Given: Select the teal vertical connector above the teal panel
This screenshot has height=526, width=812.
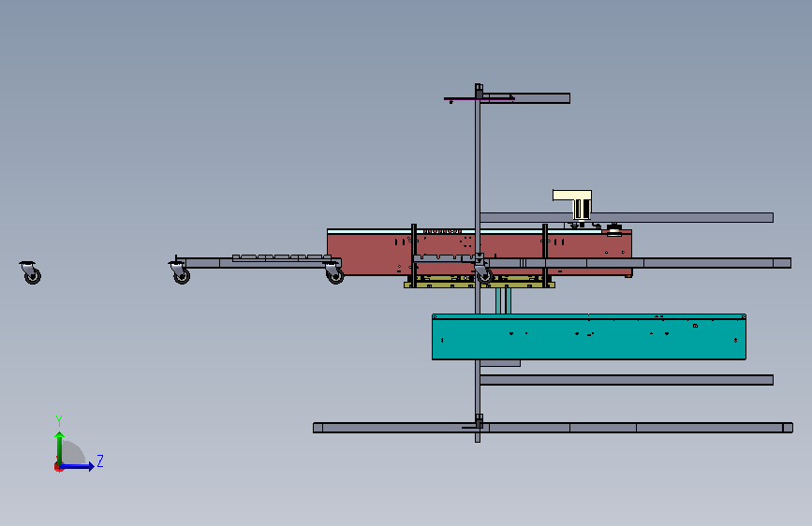Looking at the screenshot, I should pyautogui.click(x=503, y=300).
